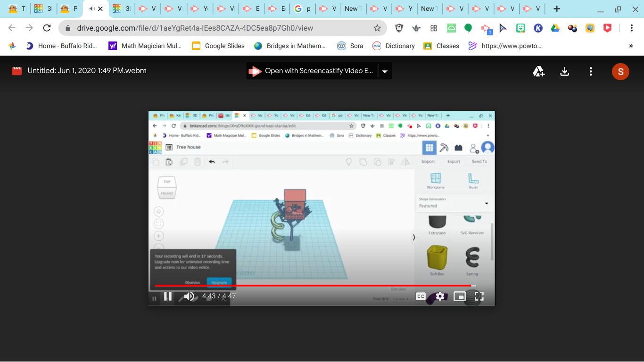The width and height of the screenshot is (644, 362).
Task: Open a new browser tab
Action: click(x=557, y=9)
